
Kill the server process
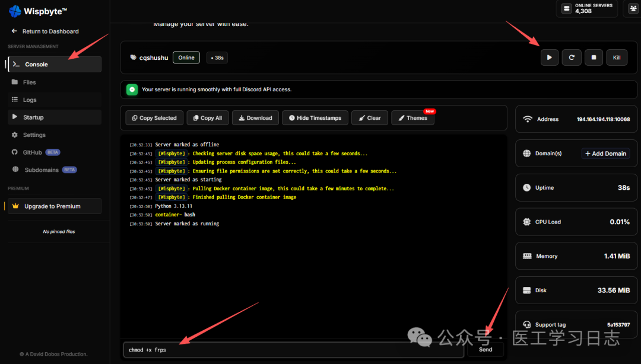(x=617, y=58)
